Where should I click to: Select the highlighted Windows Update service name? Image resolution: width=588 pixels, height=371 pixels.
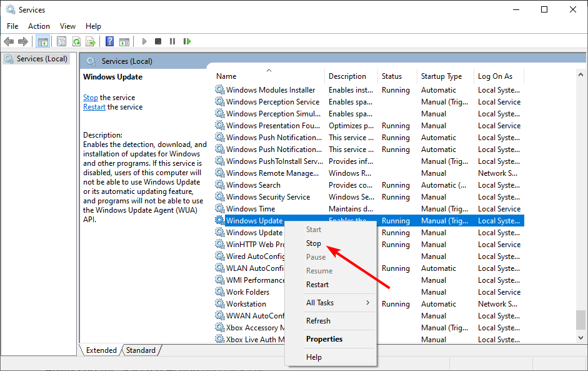point(254,221)
